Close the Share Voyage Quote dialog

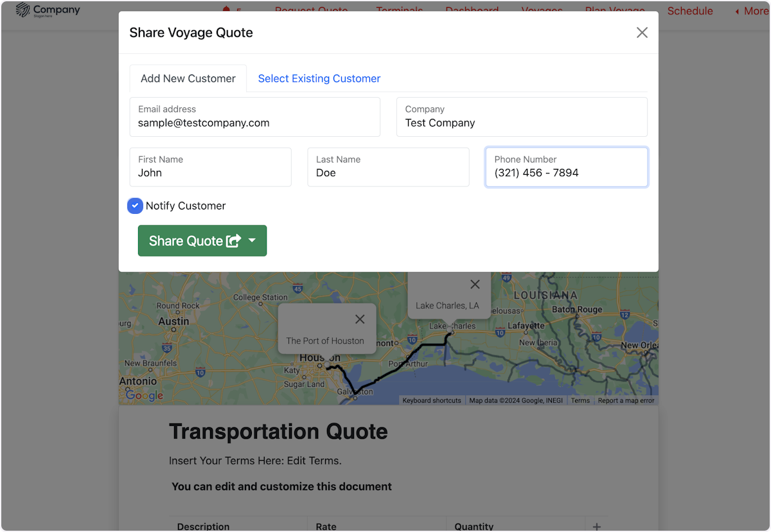(641, 33)
